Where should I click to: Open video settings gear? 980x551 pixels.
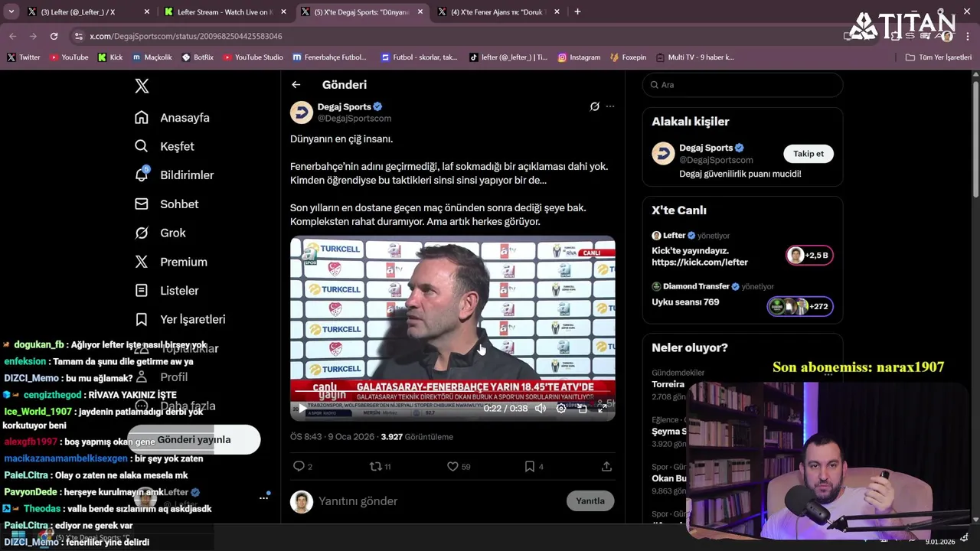pos(561,409)
